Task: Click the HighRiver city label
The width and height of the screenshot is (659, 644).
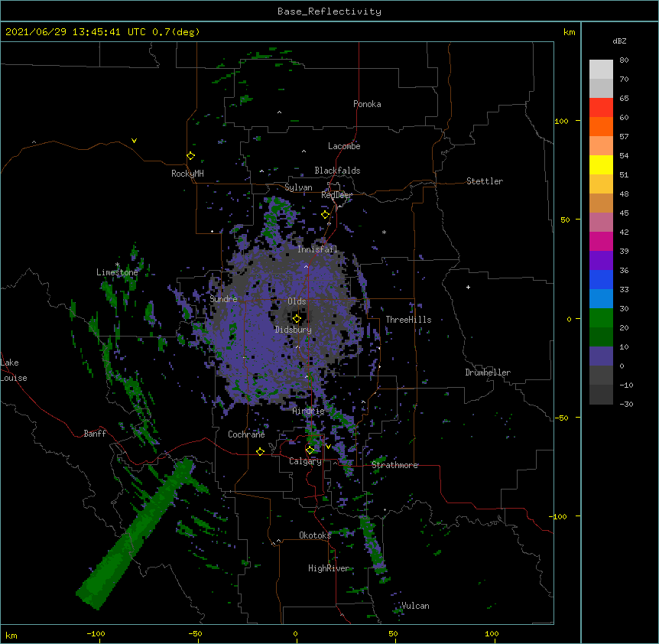Action: click(x=329, y=568)
